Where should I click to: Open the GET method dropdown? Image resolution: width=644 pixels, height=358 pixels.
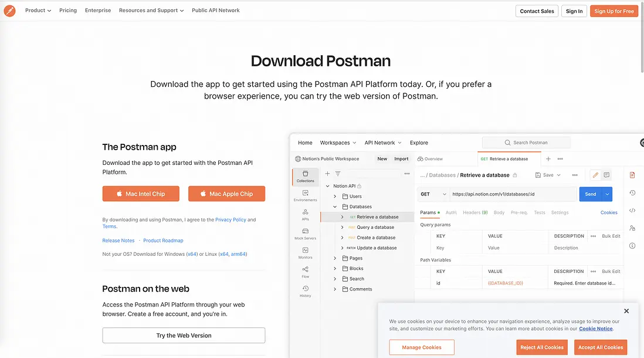(x=433, y=194)
